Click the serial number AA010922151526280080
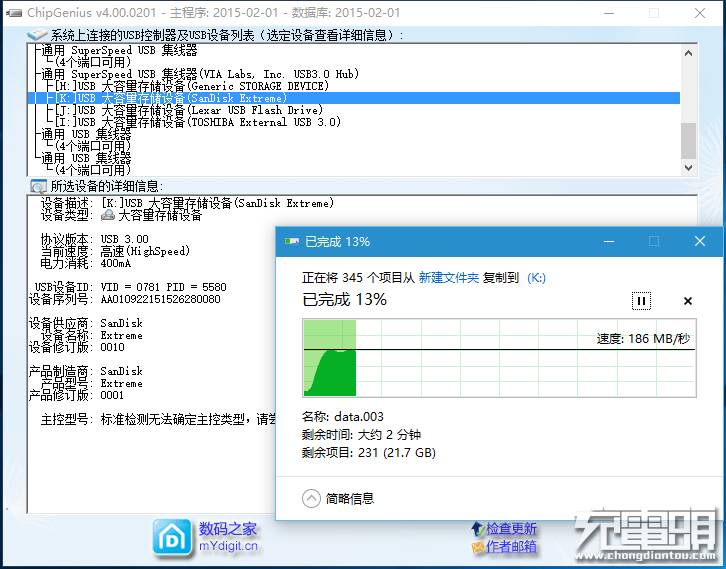This screenshot has height=569, width=726. [160, 299]
